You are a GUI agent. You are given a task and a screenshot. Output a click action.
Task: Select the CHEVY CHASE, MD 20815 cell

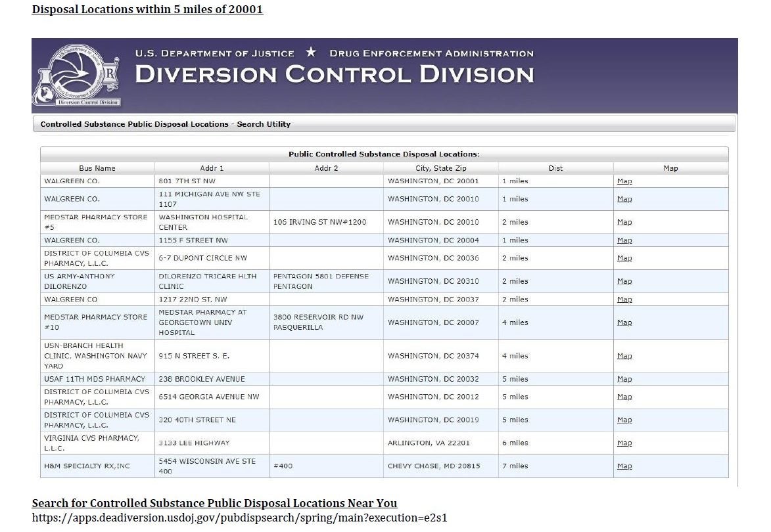[441, 466]
